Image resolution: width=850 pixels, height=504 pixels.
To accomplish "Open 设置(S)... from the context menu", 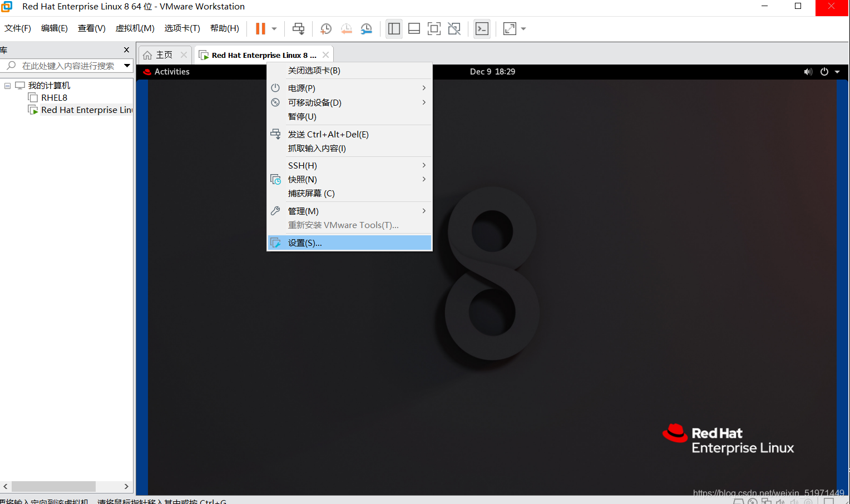I will coord(349,243).
